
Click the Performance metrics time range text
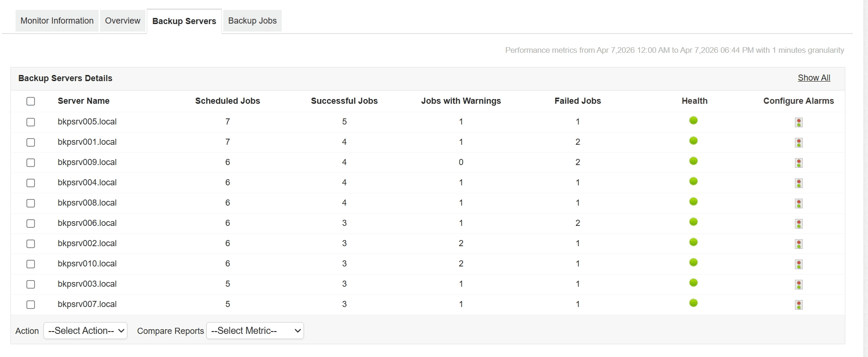674,50
